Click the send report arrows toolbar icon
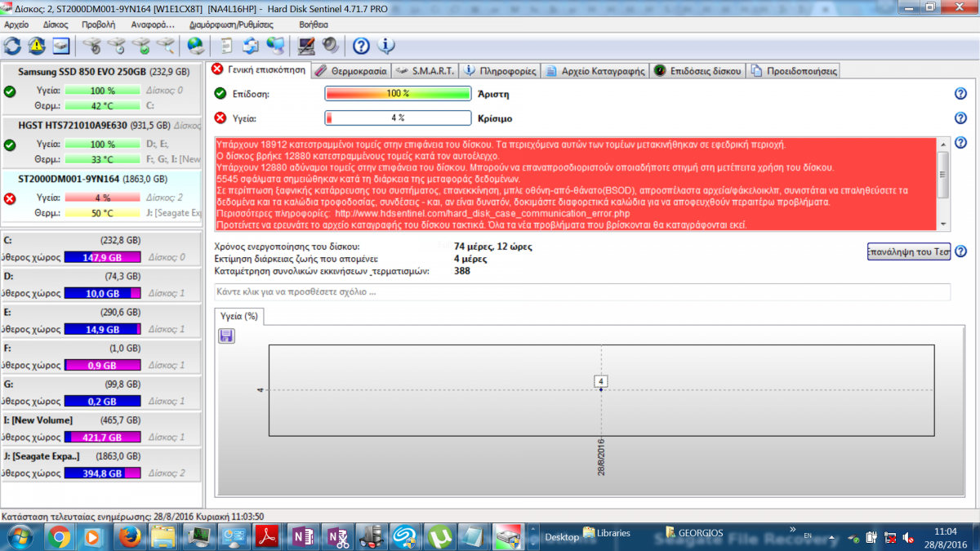Screen dimensions: 980x551 tap(251, 45)
